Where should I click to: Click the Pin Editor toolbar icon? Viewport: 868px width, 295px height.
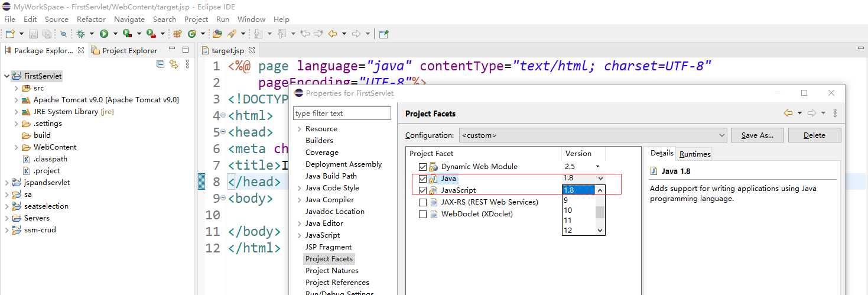[x=383, y=34]
